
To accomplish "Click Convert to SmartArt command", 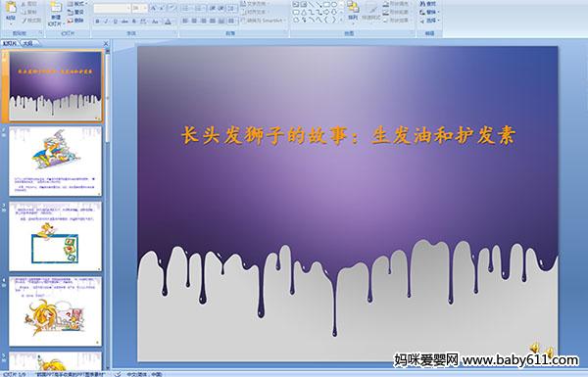I will click(x=264, y=21).
